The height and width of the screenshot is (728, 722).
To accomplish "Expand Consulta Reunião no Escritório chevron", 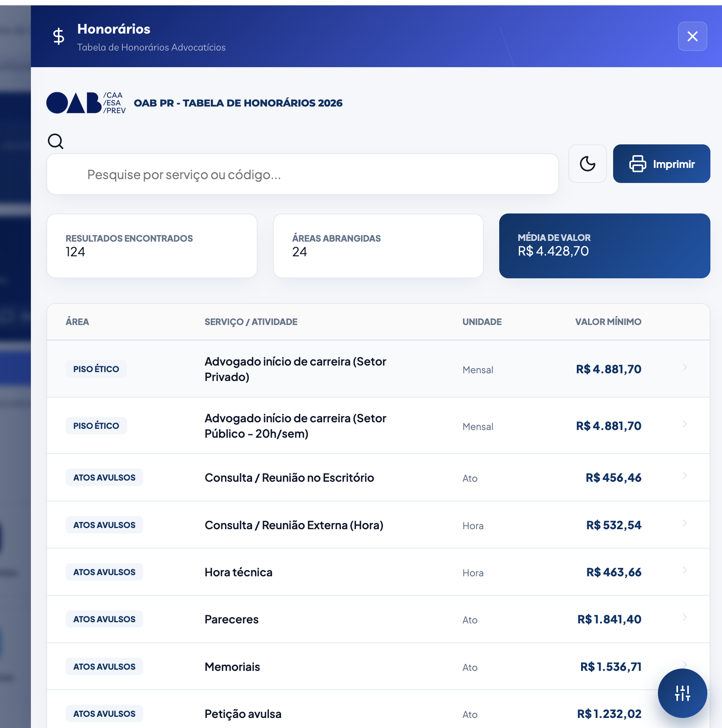I will [x=685, y=476].
